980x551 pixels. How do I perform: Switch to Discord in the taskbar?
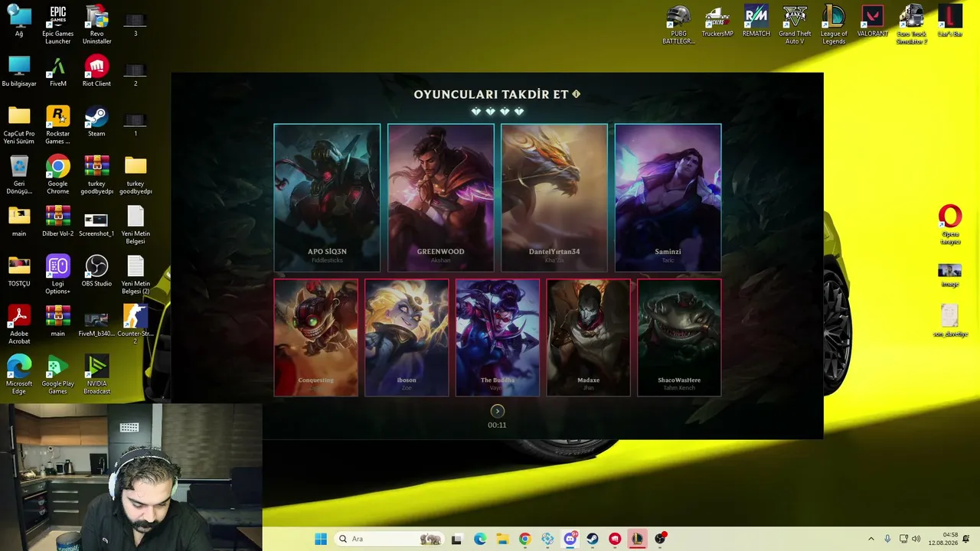coord(570,539)
